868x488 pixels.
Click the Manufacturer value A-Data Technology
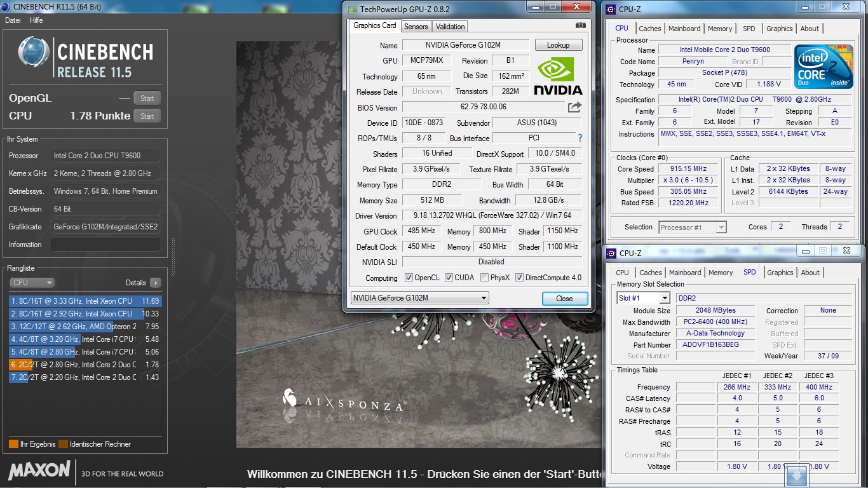715,333
